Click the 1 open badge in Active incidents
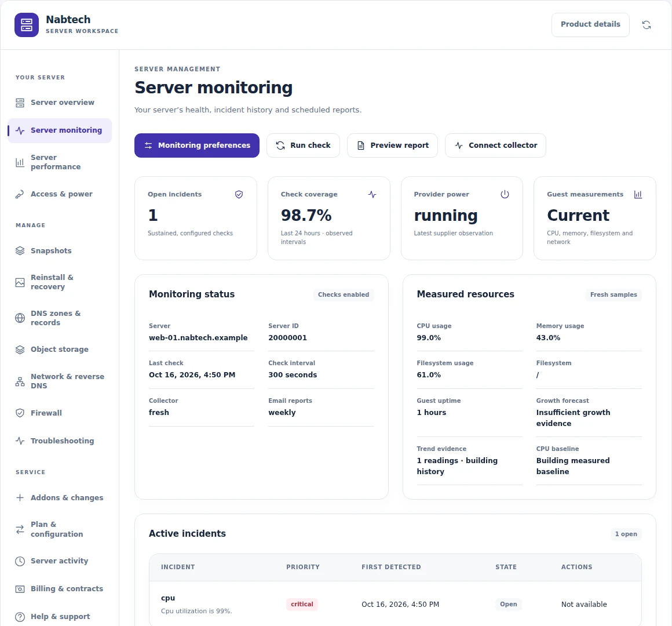672x626 pixels. click(626, 534)
